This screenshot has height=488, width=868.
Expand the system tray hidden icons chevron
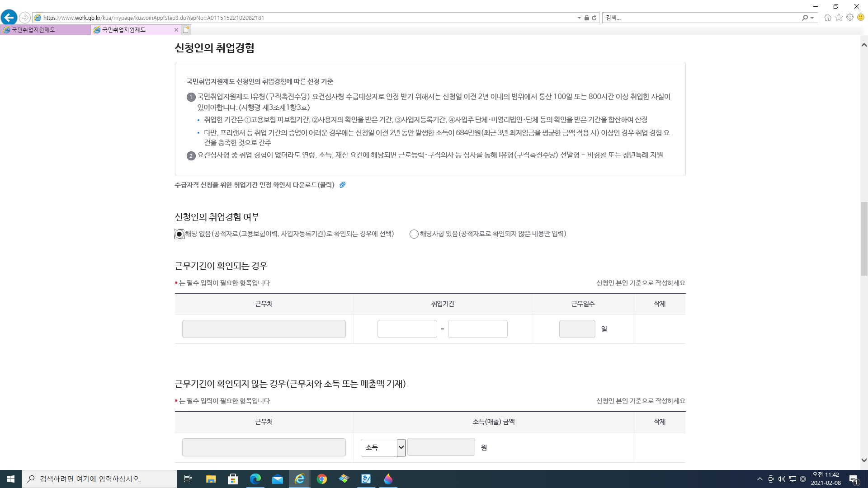(759, 479)
